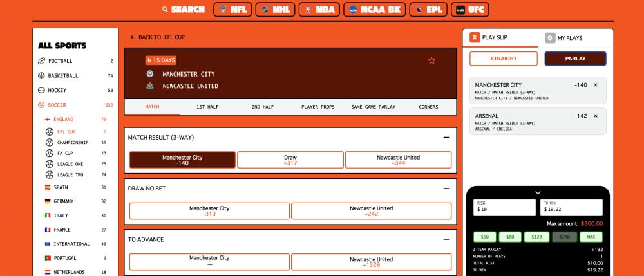Click the England flag icon

click(x=48, y=119)
